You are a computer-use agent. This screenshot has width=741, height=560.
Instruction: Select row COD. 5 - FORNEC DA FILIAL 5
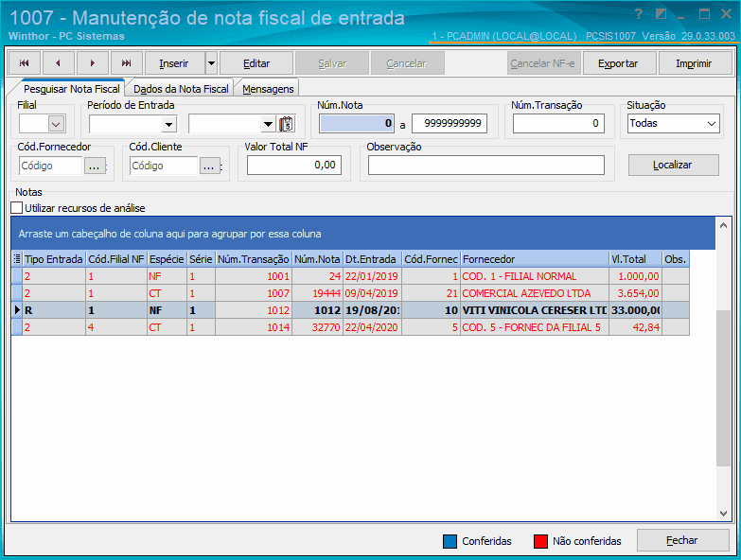point(350,327)
